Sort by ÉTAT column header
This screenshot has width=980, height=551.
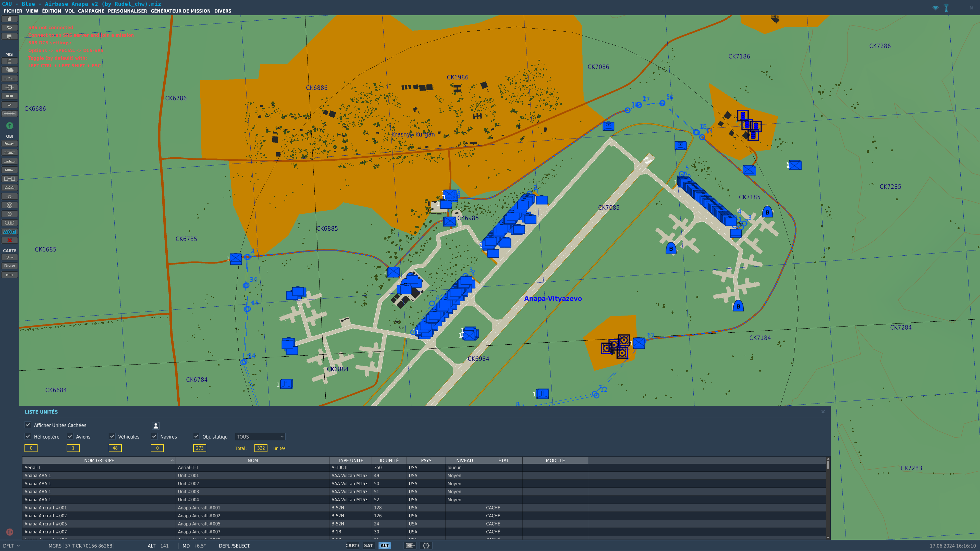pos(503,460)
